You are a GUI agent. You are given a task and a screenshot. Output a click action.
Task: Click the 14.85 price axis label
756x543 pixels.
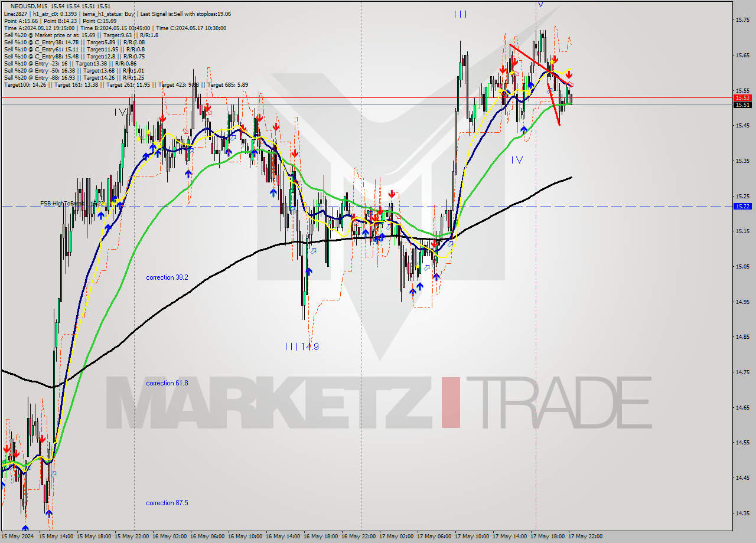click(x=742, y=336)
